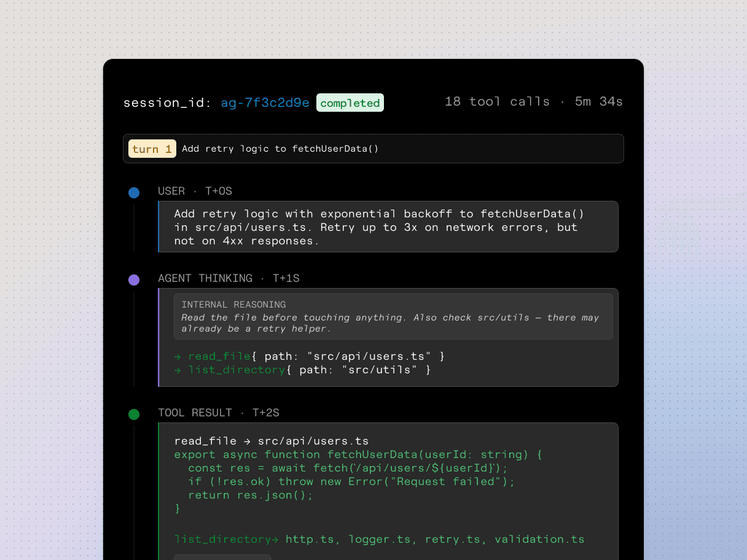Click the green TOOL RESULT timeline dot
Viewport: 747px width, 560px height.
point(134,414)
